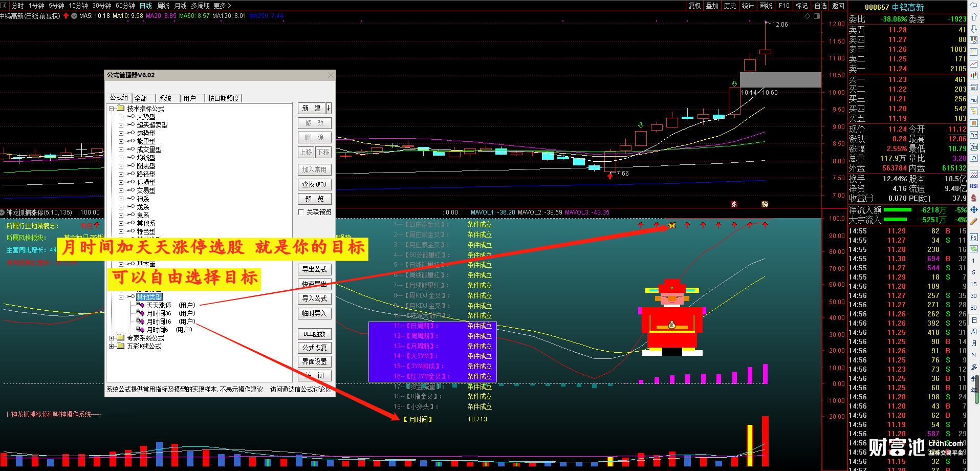980x471 pixels.
Task: Click the report list icon below the down arrow
Action: click(x=973, y=40)
